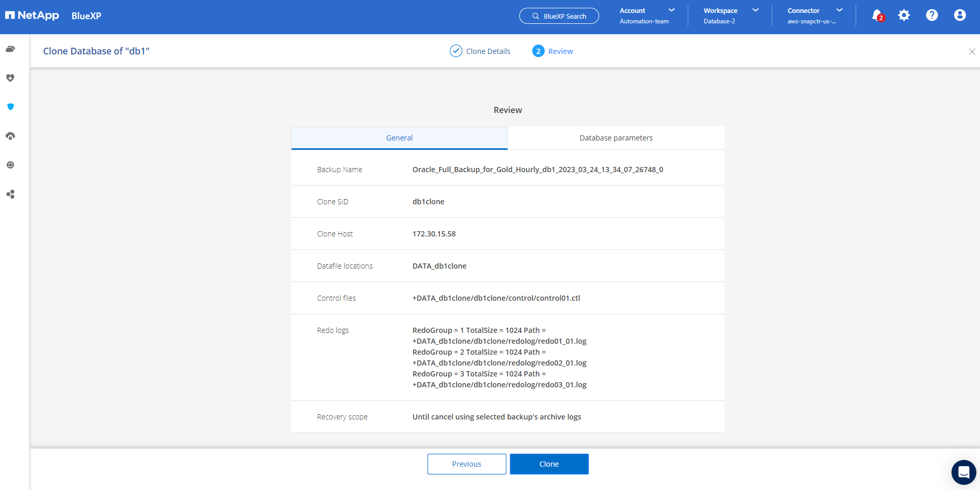This screenshot has height=490, width=980.
Task: Open the help question mark icon
Action: tap(932, 16)
